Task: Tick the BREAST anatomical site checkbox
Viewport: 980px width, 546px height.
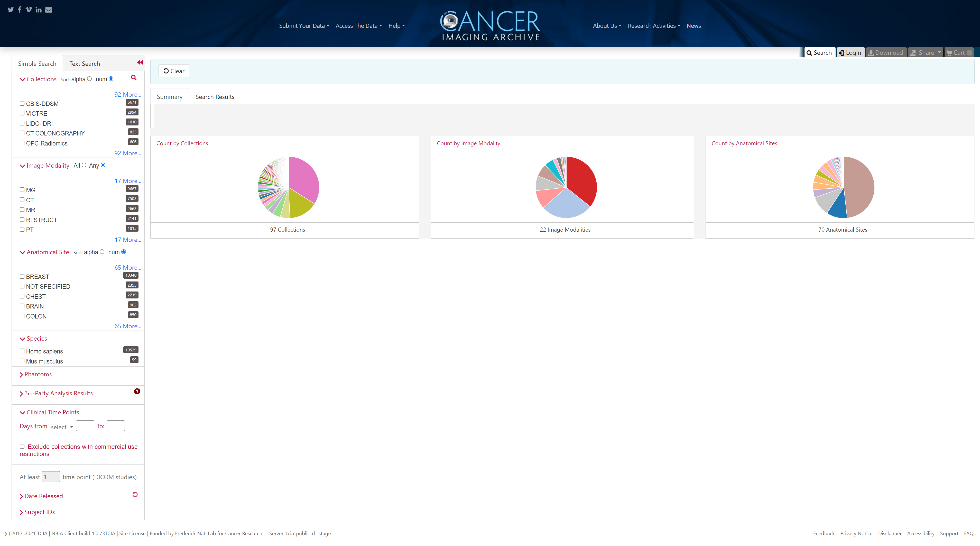Action: (x=22, y=276)
